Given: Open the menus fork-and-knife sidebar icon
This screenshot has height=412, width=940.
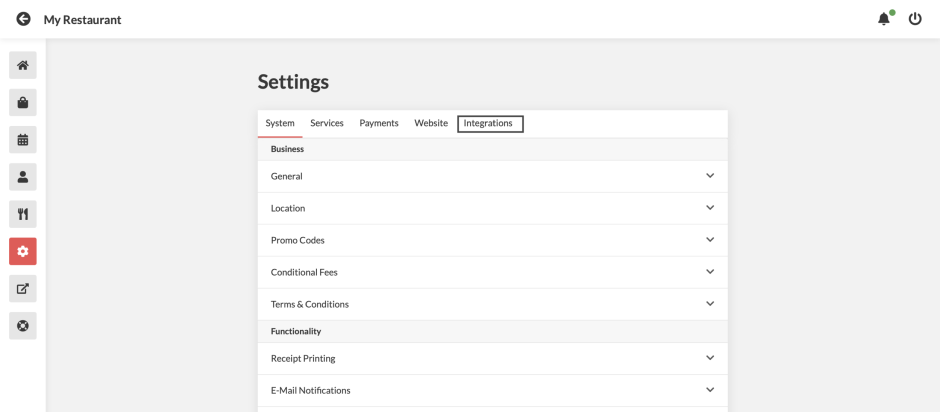Looking at the screenshot, I should [x=23, y=214].
